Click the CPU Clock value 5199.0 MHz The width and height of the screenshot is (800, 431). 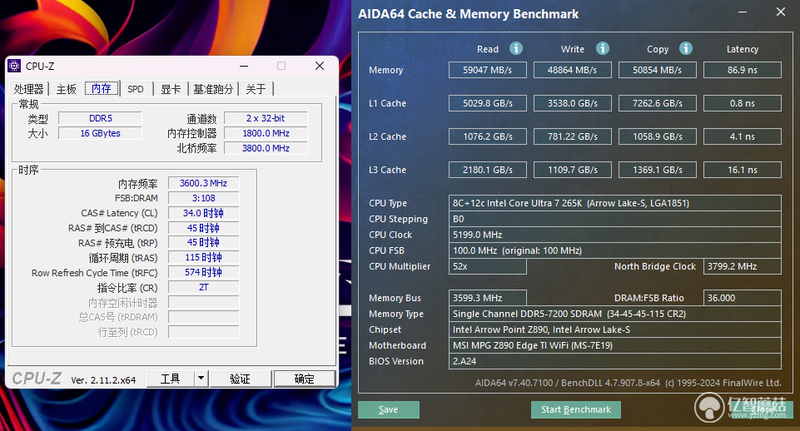tap(615, 235)
